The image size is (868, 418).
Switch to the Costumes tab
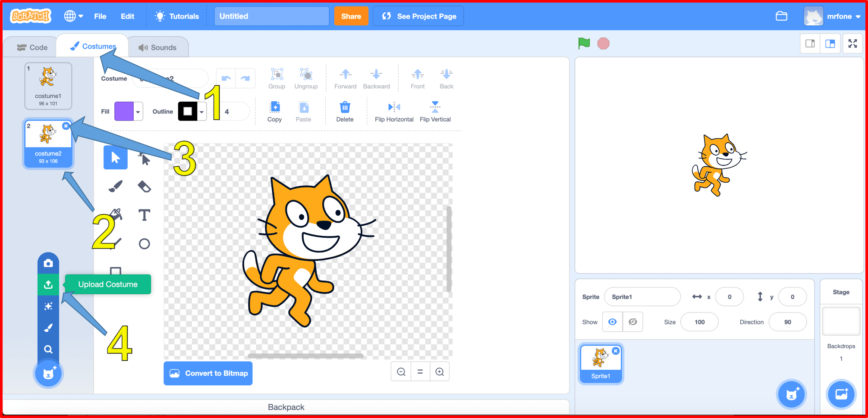(x=92, y=46)
